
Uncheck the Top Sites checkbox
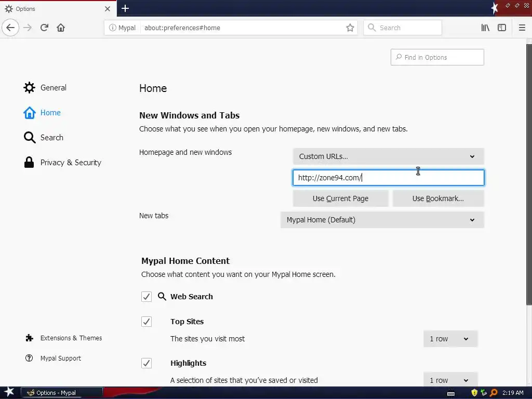tap(147, 322)
